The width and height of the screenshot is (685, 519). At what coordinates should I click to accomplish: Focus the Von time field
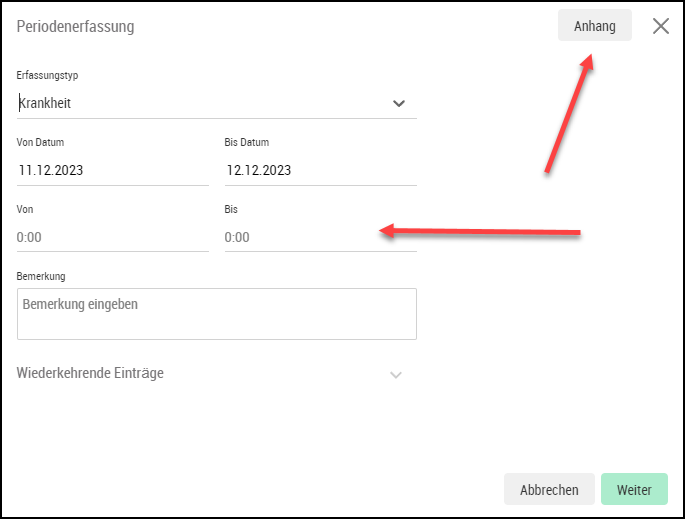coord(113,237)
